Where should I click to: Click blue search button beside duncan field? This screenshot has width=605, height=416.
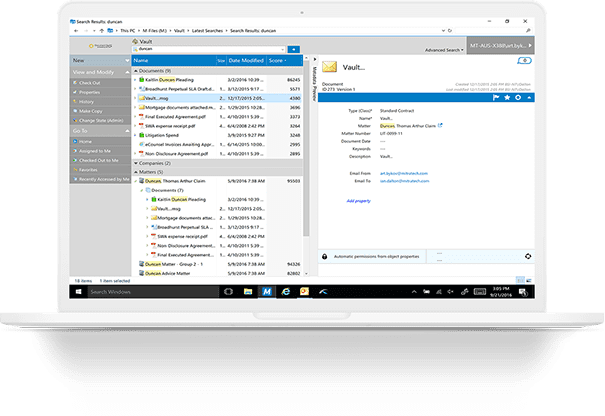click(294, 49)
